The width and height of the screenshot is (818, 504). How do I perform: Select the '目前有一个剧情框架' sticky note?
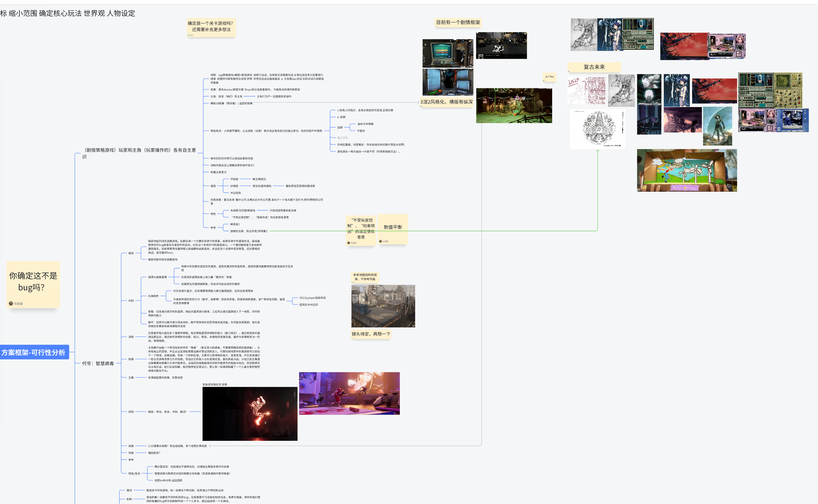point(458,22)
